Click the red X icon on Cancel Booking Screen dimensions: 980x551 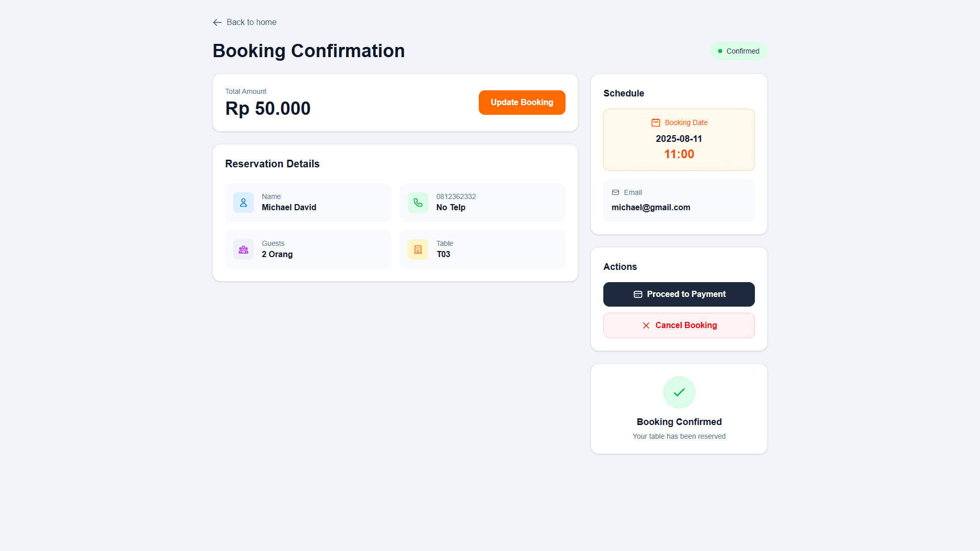[646, 325]
